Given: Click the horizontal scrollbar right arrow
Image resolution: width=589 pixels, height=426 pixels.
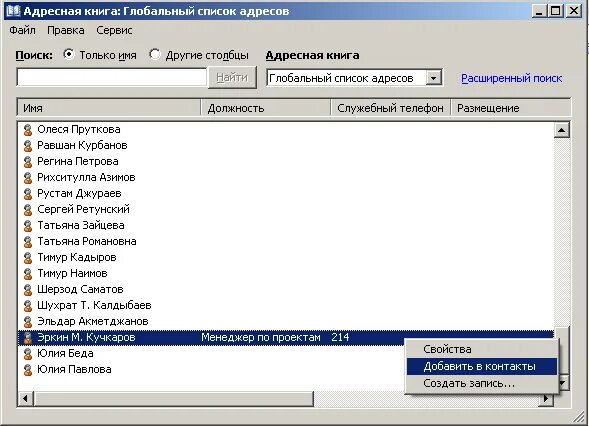Looking at the screenshot, I should pyautogui.click(x=546, y=399).
